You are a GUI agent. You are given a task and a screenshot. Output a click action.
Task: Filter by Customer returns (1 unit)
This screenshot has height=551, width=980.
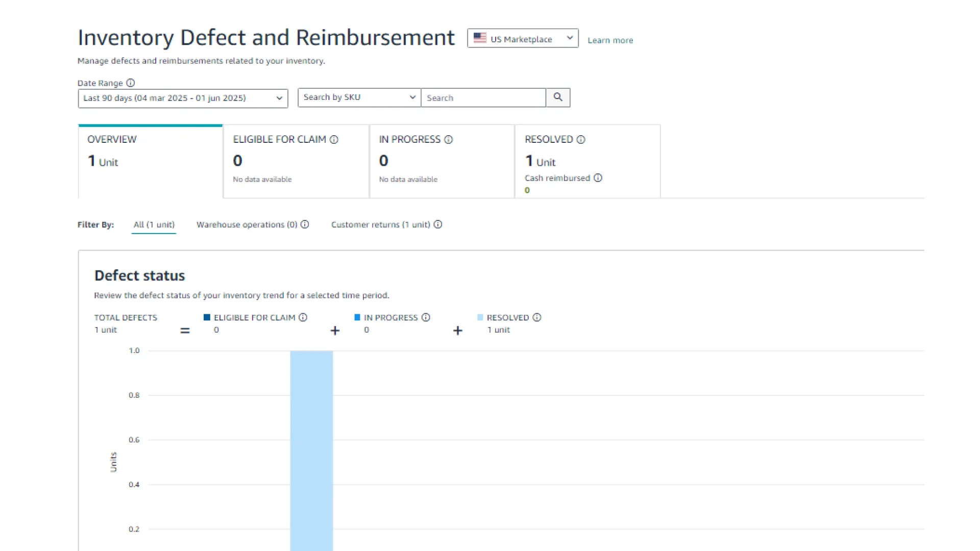(380, 224)
